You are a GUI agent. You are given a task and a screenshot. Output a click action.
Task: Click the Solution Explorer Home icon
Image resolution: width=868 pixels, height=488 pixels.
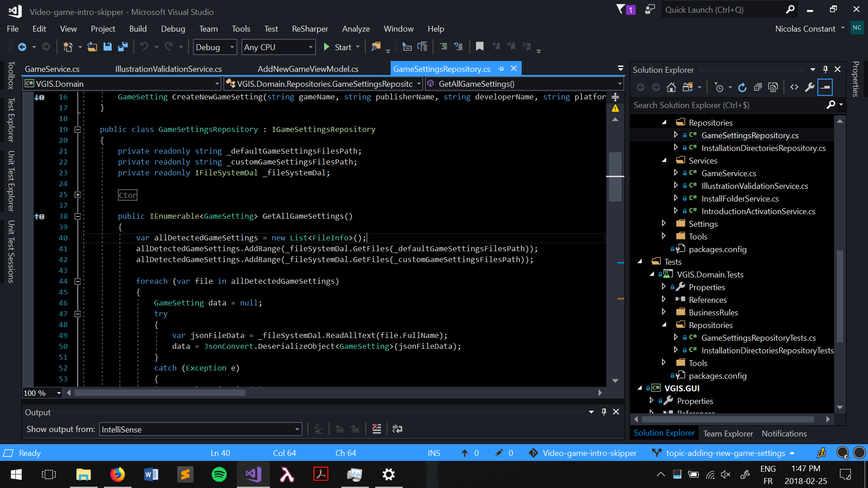point(671,87)
